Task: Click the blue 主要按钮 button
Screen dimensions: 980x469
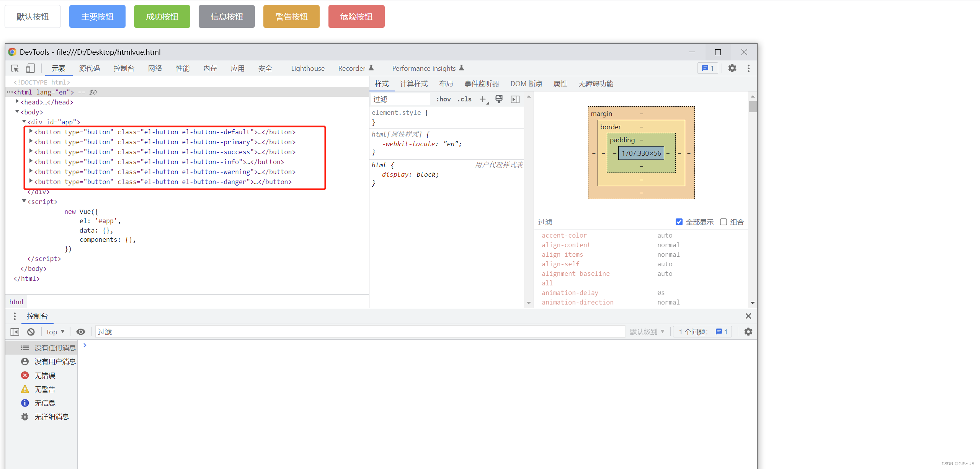Action: 97,16
